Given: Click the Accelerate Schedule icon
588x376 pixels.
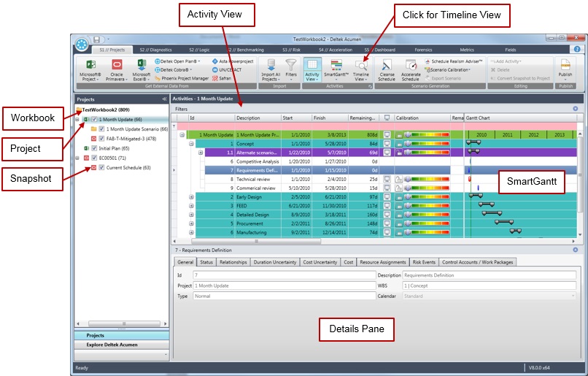Looking at the screenshot, I should pos(411,66).
